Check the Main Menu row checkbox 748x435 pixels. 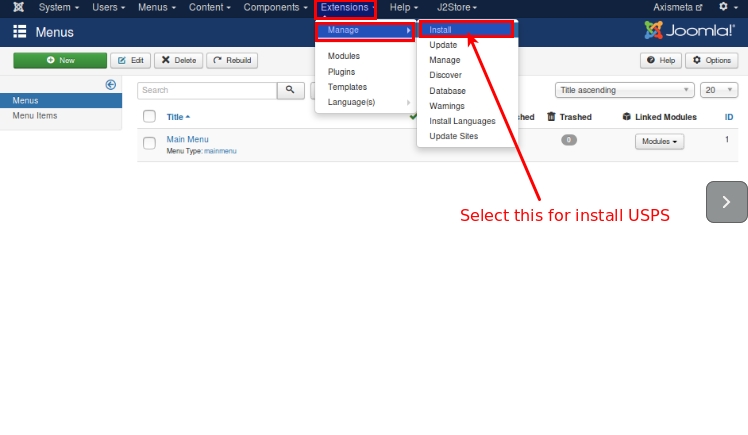click(149, 143)
